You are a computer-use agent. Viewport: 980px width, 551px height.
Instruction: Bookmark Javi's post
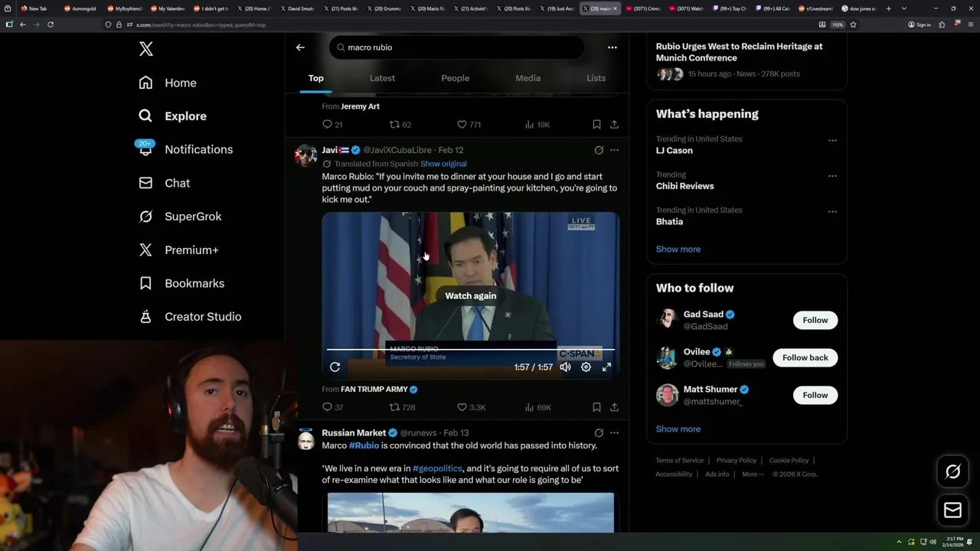[x=596, y=407]
